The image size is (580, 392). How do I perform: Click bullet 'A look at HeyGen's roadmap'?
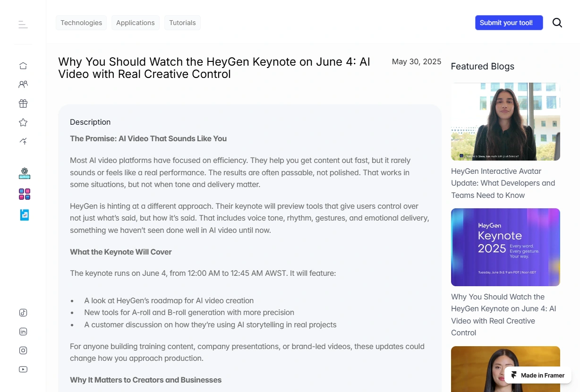[169, 300]
